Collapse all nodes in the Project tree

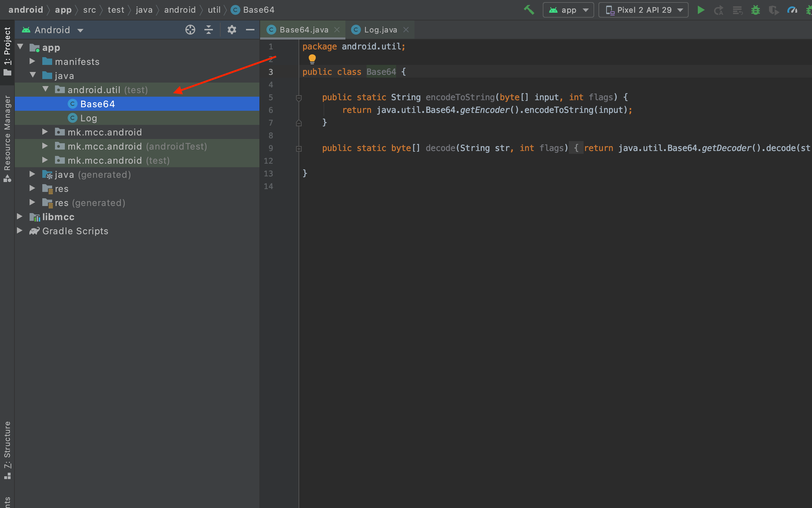pyautogui.click(x=209, y=30)
